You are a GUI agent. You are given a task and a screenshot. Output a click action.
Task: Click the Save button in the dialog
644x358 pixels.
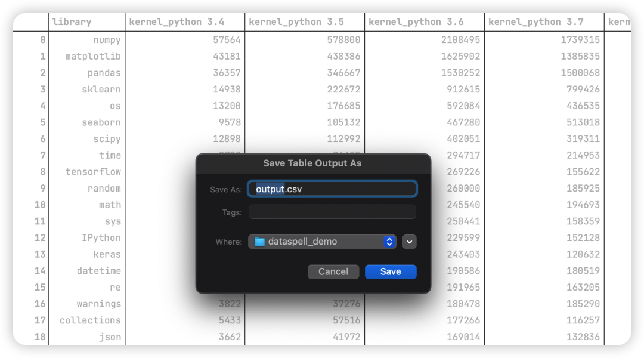[391, 271]
